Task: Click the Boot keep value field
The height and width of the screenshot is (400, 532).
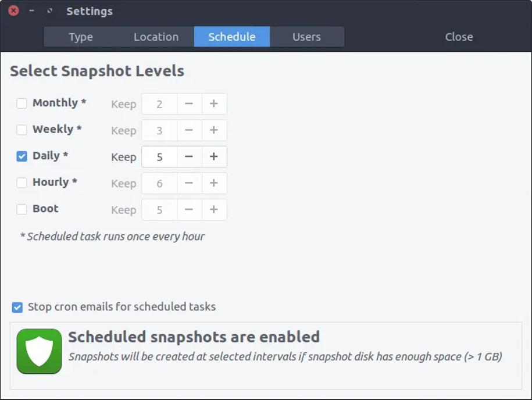Action: pos(159,210)
